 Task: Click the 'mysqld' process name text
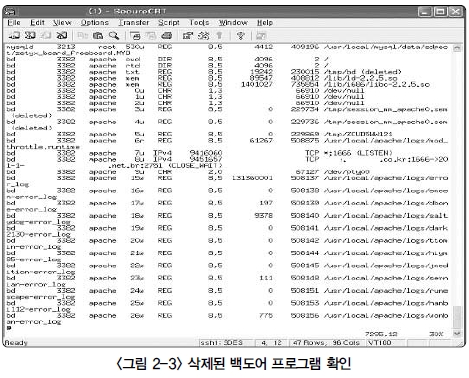tap(20, 47)
